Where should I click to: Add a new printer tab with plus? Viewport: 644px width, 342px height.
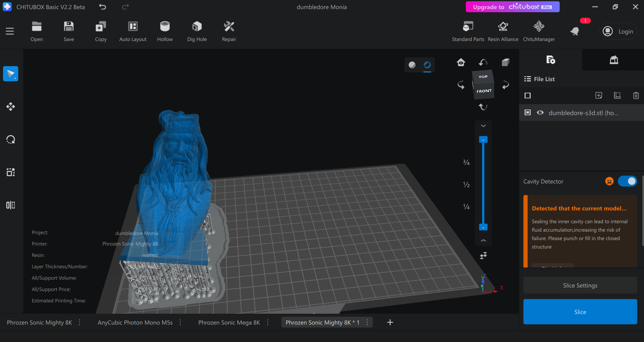(x=390, y=322)
